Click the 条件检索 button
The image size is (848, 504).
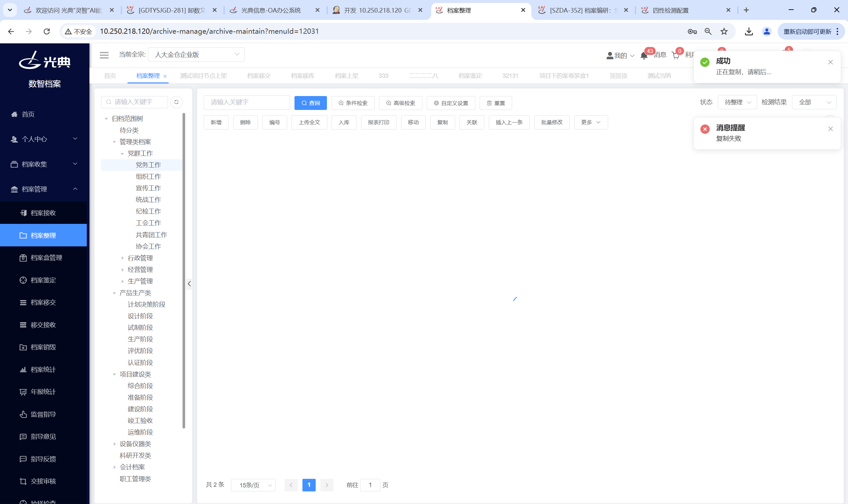pos(353,103)
